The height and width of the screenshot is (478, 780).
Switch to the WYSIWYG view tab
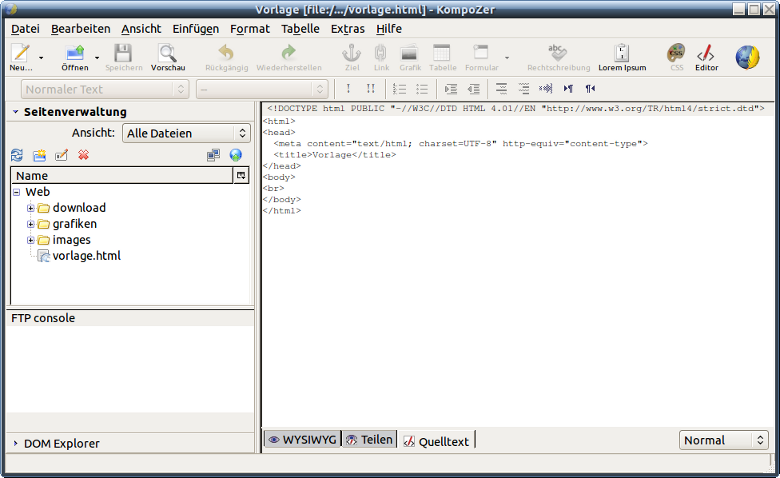click(x=302, y=440)
